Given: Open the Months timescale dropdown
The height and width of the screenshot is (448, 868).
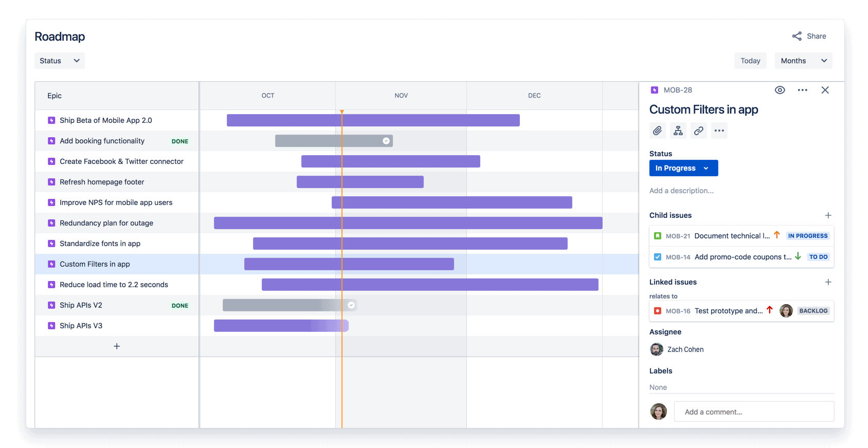Looking at the screenshot, I should pyautogui.click(x=803, y=60).
